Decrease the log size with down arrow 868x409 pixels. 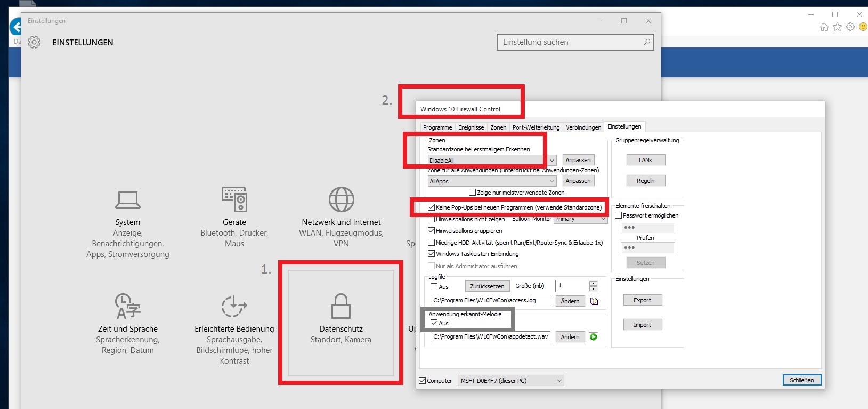click(x=594, y=289)
